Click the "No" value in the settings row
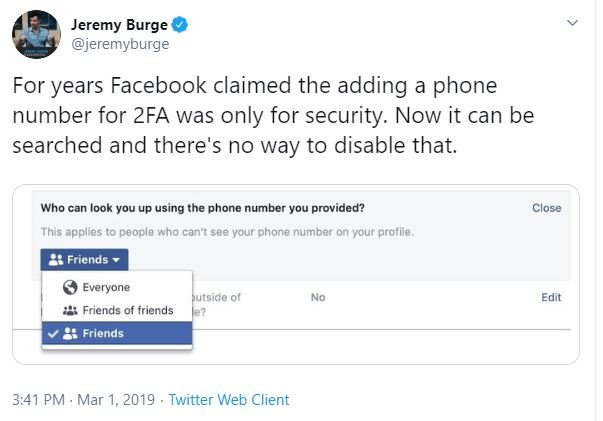The height and width of the screenshot is (421, 603). click(318, 298)
